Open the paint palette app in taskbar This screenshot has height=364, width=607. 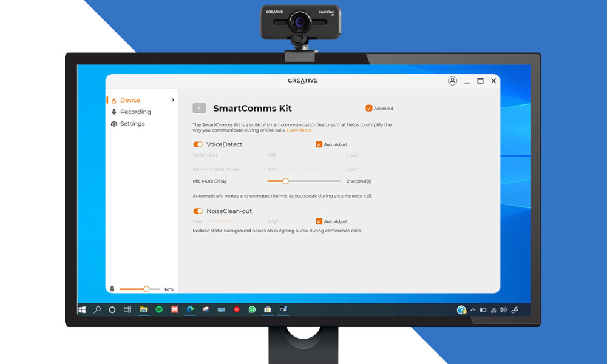click(x=206, y=309)
